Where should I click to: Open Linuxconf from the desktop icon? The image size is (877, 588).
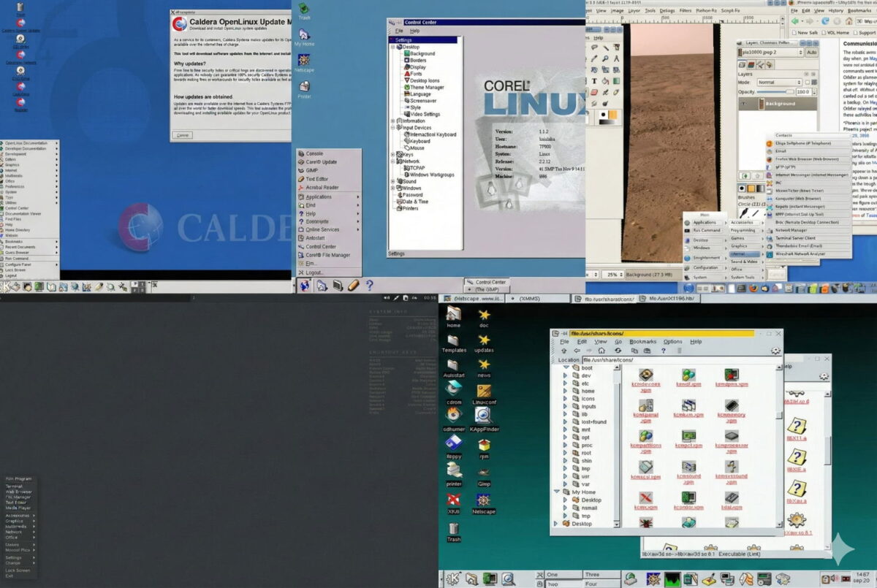(482, 392)
